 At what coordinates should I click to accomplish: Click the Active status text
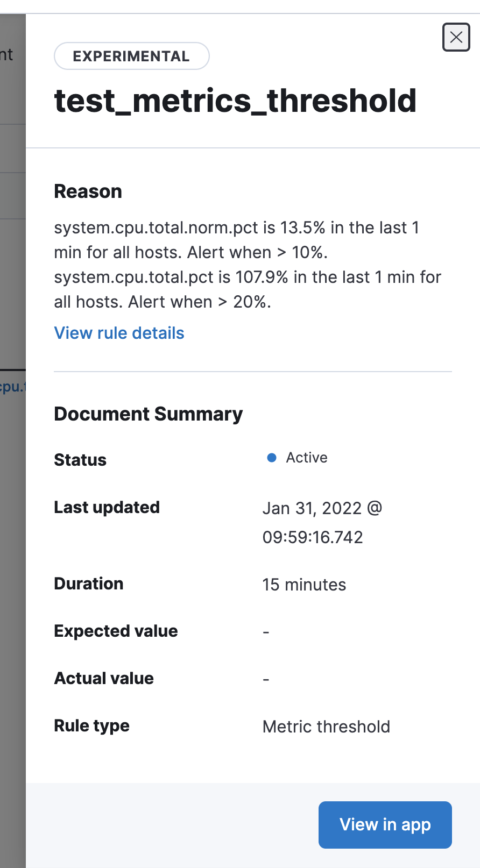pyautogui.click(x=306, y=457)
